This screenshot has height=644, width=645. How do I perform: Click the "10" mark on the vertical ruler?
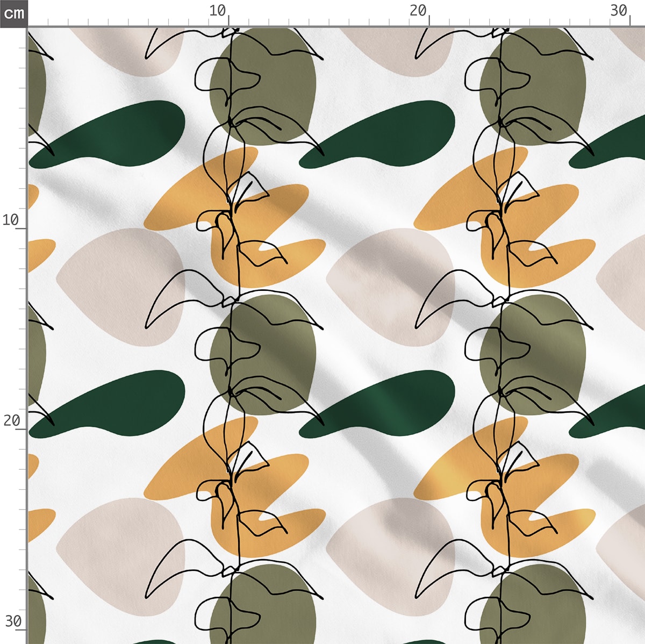click(11, 220)
